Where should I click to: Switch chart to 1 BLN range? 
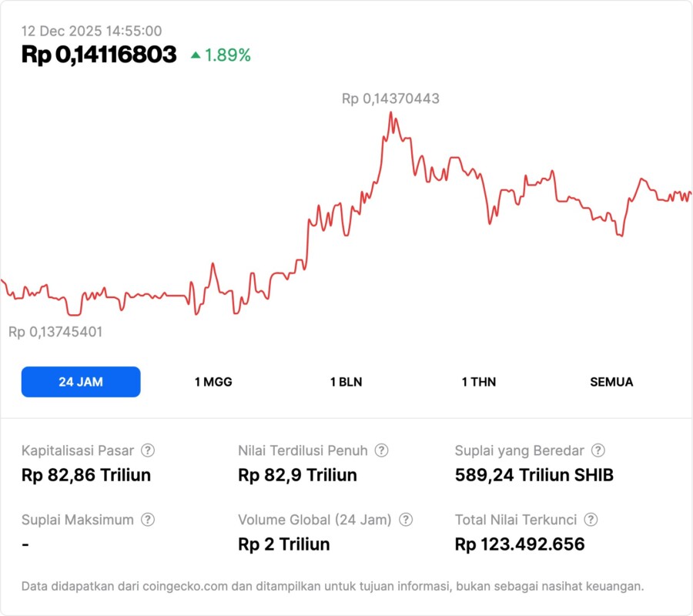click(x=346, y=382)
